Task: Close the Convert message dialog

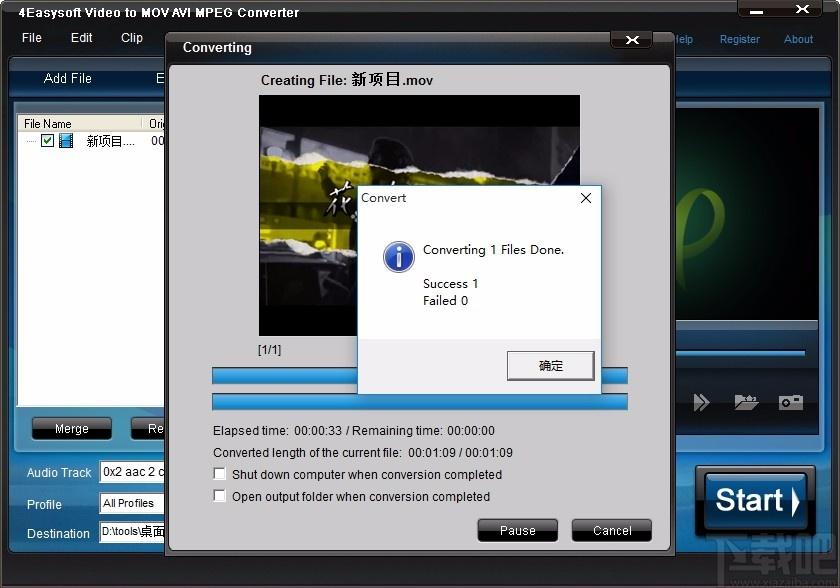Action: 586,198
